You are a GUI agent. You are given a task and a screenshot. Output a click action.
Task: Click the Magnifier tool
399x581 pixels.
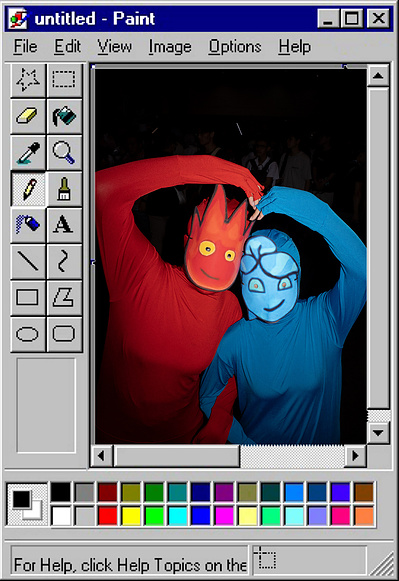64,153
